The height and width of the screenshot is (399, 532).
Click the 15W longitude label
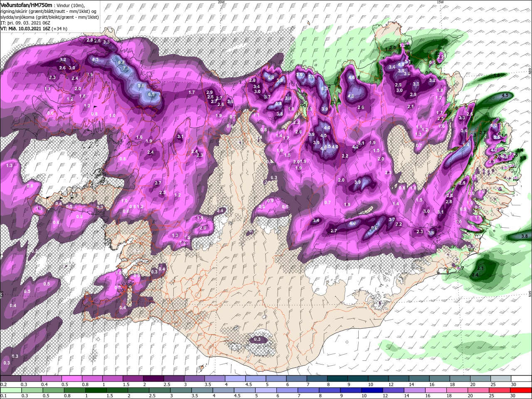point(440,2)
